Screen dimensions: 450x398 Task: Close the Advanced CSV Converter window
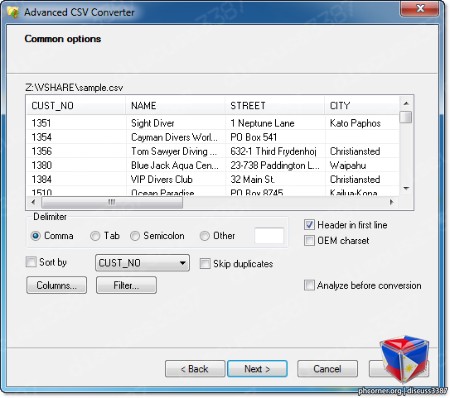(420, 8)
